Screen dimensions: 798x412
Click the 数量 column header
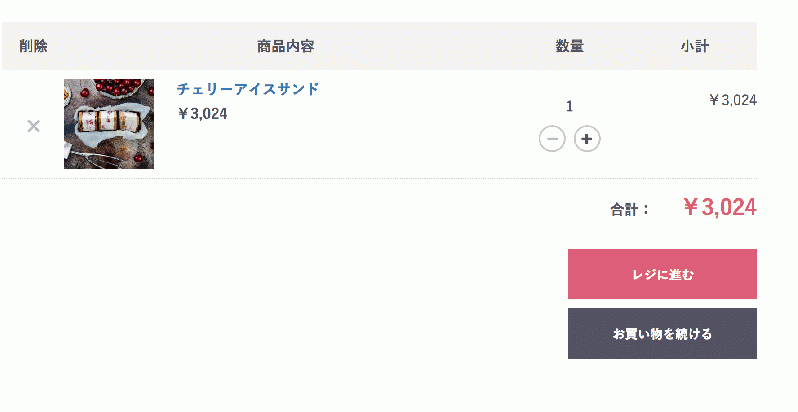pyautogui.click(x=569, y=46)
